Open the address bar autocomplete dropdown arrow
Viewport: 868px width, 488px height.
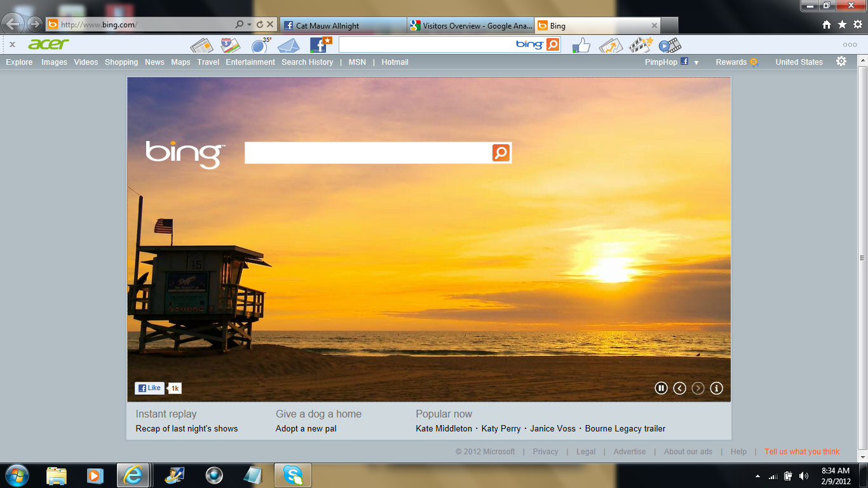pos(249,25)
